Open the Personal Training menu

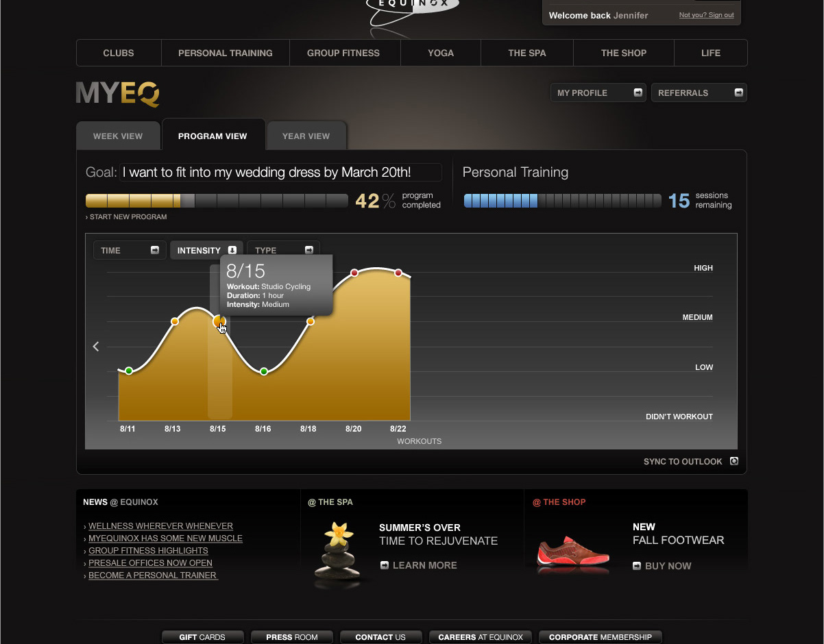(x=226, y=53)
